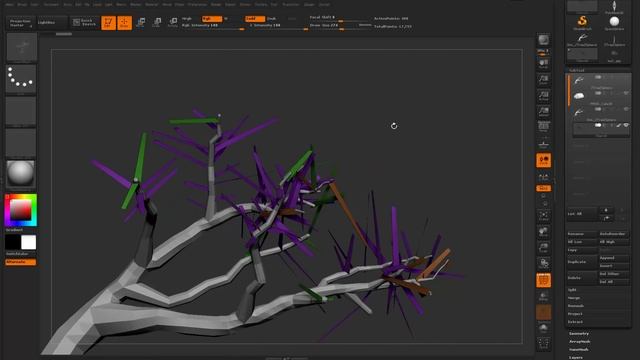Open the Alpha menu

click(9, 4)
